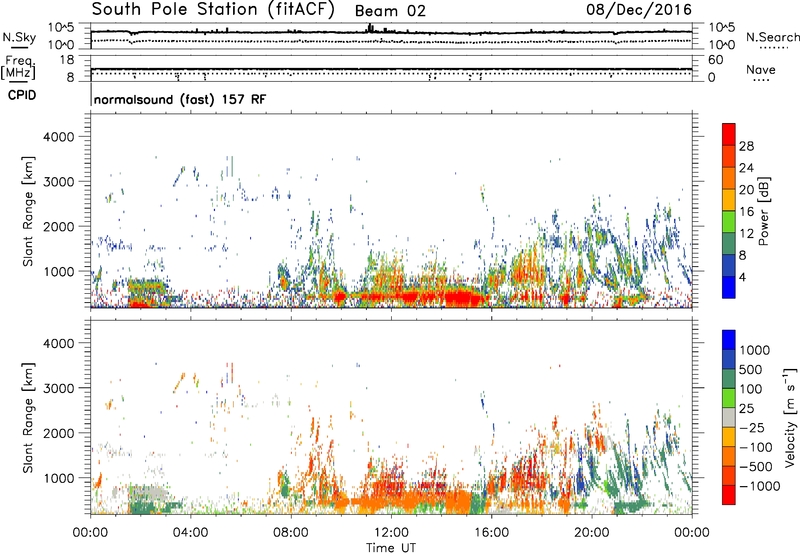Click the power colorbar tick '4'
The width and height of the screenshot is (800, 554).
tap(742, 277)
